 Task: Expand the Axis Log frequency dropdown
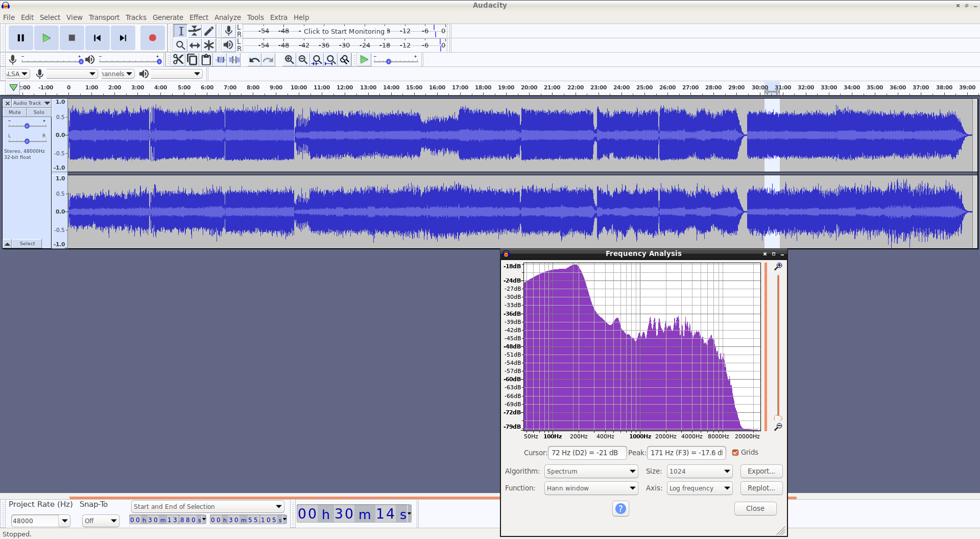(x=699, y=488)
